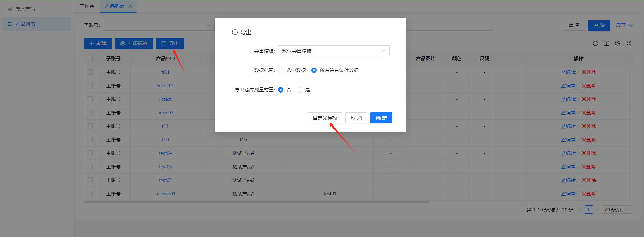
Task: Expand more filters with 展开
Action: 624,25
